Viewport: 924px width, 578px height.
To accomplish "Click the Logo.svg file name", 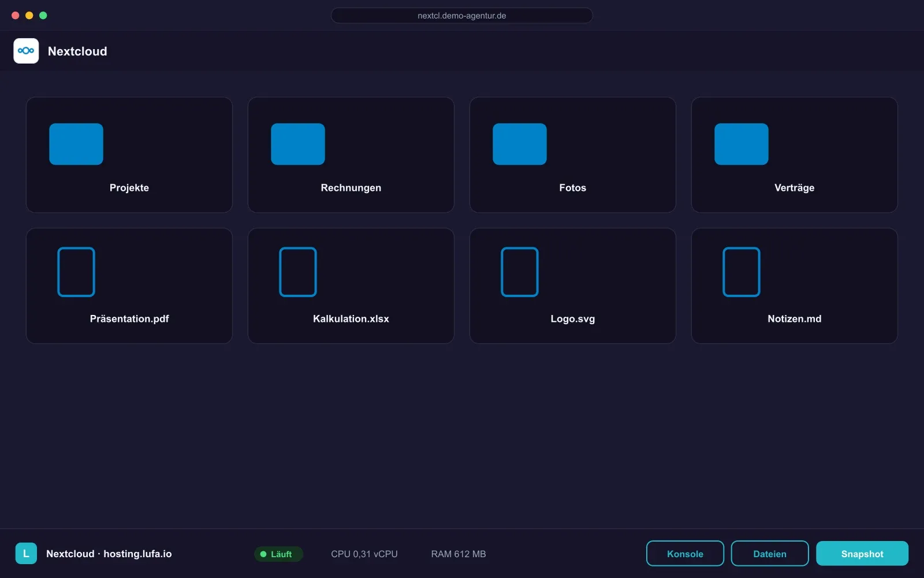I will point(573,318).
